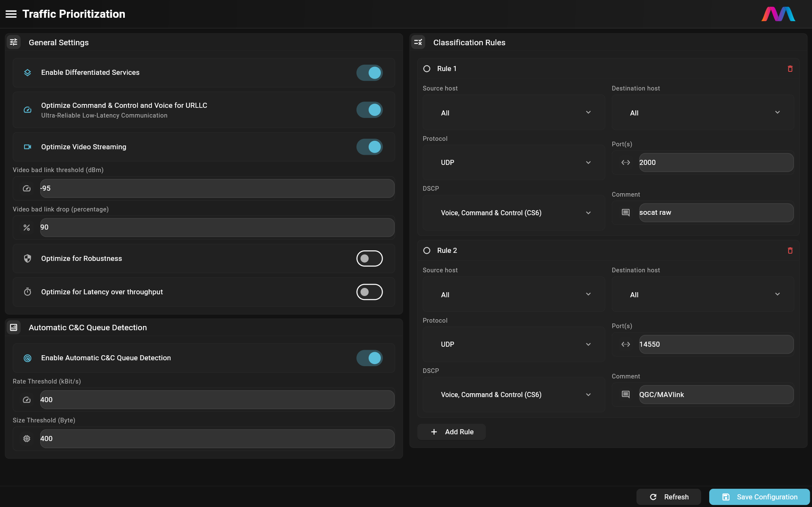Click the delete icon for Rule 2
This screenshot has width=812, height=507.
point(790,250)
